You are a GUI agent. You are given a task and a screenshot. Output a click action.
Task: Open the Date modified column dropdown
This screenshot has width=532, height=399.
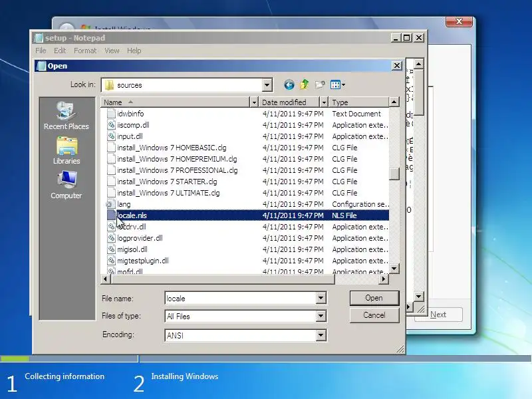click(324, 102)
